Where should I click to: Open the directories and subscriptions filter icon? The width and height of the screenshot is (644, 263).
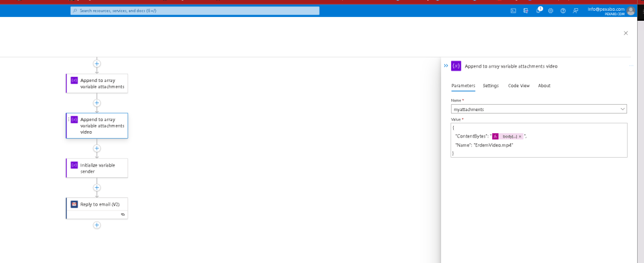[526, 11]
